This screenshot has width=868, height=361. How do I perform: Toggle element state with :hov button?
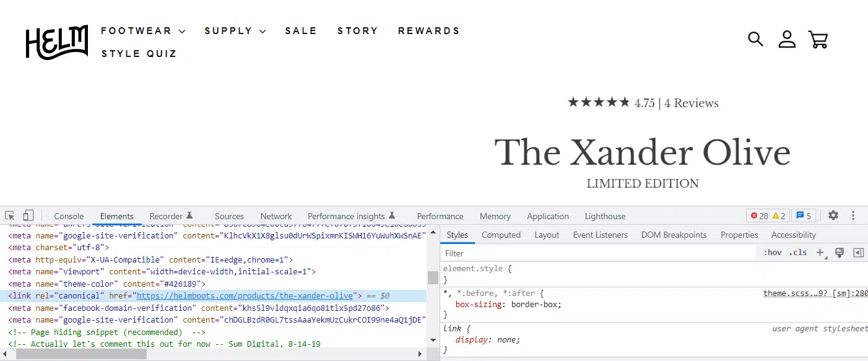772,252
